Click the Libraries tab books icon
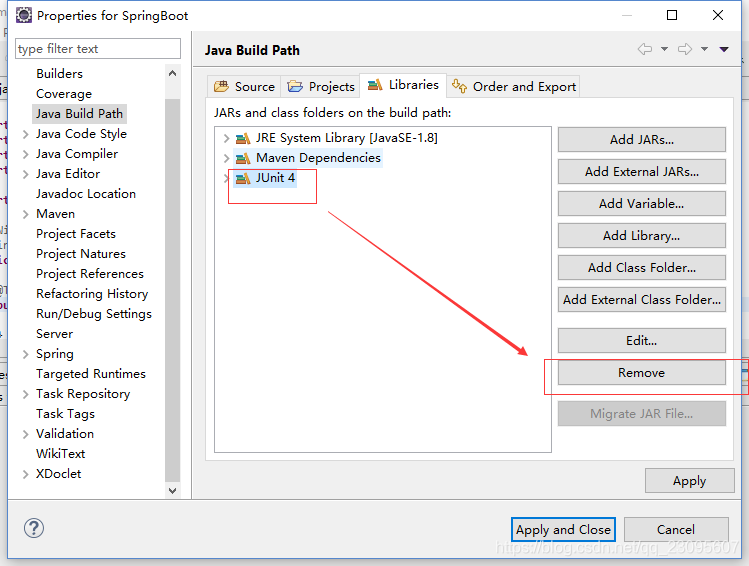The image size is (749, 566). tap(375, 85)
